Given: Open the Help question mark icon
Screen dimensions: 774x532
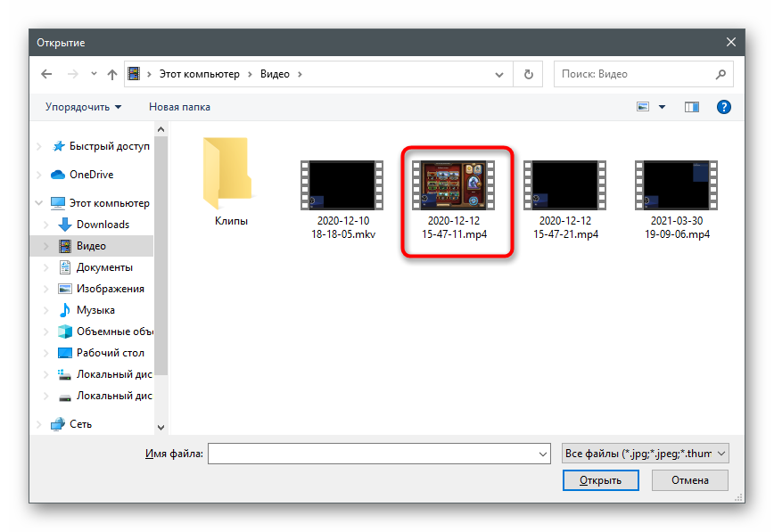Looking at the screenshot, I should pyautogui.click(x=724, y=107).
